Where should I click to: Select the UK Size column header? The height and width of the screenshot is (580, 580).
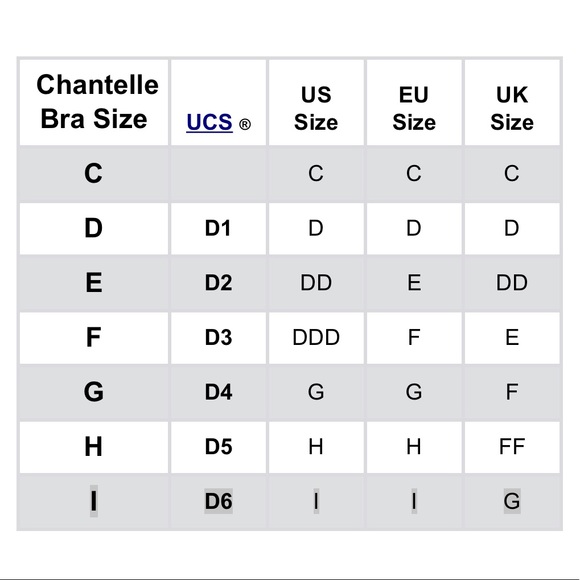[512, 102]
